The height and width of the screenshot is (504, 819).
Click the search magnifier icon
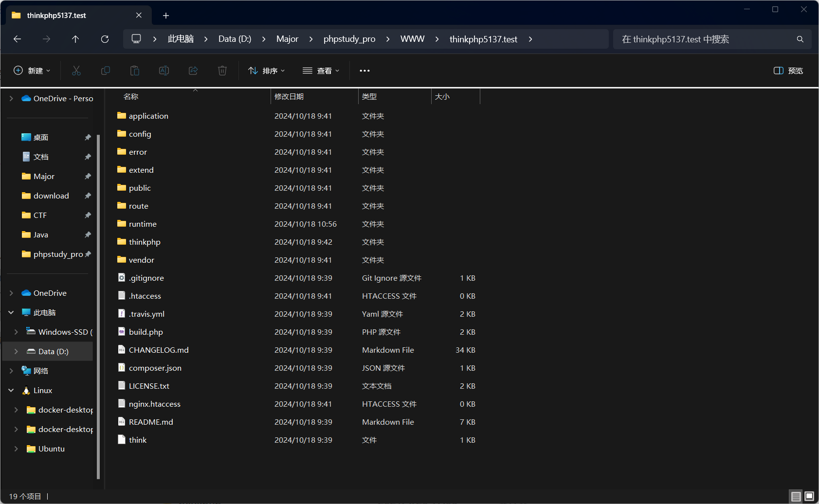tap(800, 39)
